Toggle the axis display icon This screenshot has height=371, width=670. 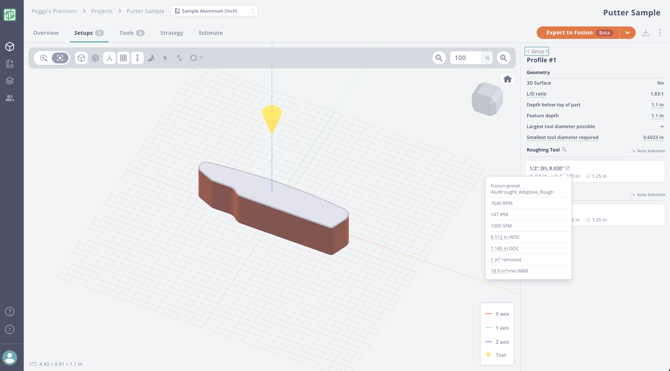pyautogui.click(x=109, y=58)
